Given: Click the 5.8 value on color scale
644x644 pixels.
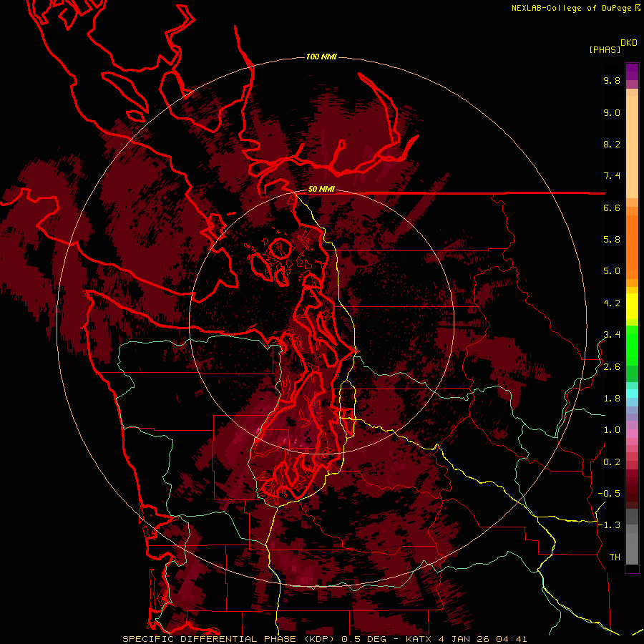Looking at the screenshot, I should tap(612, 240).
